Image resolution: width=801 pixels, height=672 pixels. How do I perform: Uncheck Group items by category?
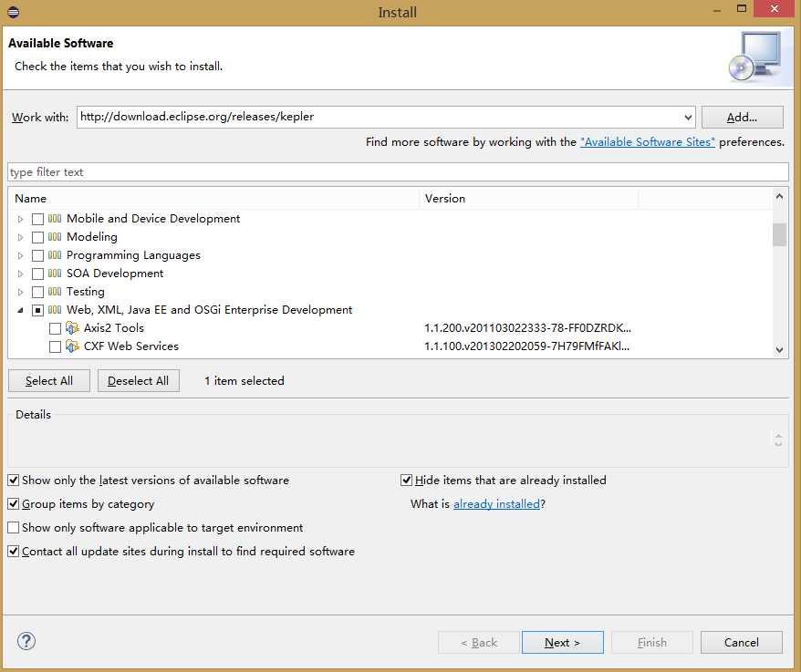[14, 504]
